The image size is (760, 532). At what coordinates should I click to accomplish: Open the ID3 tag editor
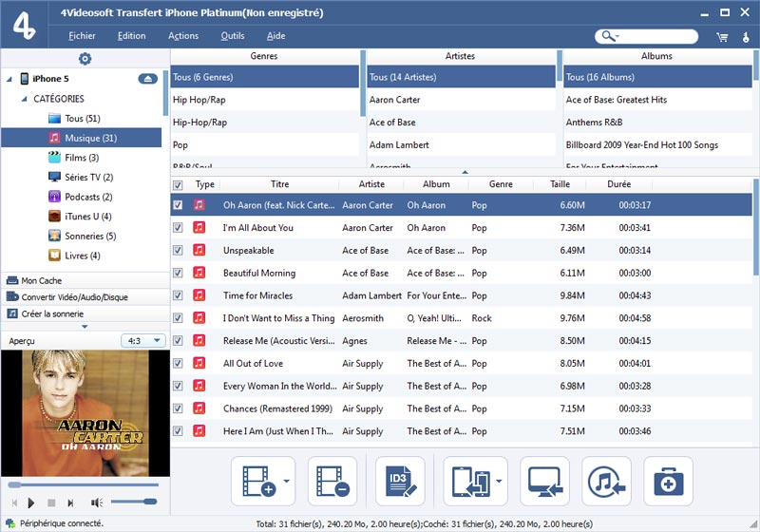tap(400, 482)
